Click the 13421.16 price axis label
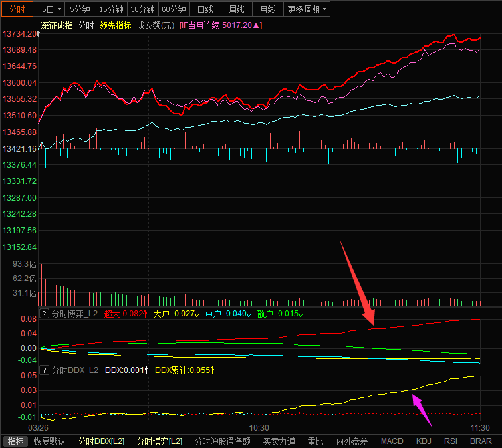 (19, 148)
